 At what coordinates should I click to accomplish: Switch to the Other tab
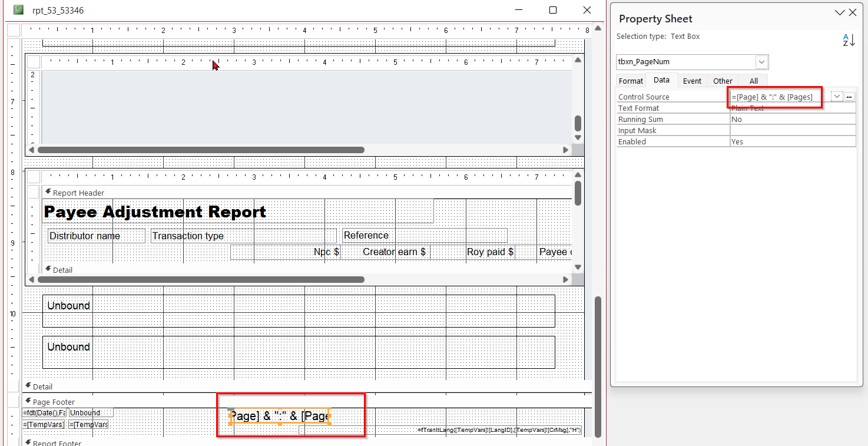click(x=723, y=81)
